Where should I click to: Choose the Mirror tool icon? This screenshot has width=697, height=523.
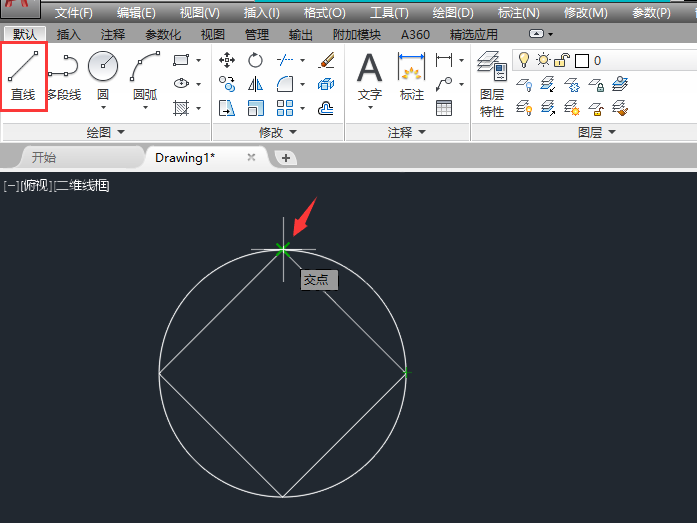point(255,84)
